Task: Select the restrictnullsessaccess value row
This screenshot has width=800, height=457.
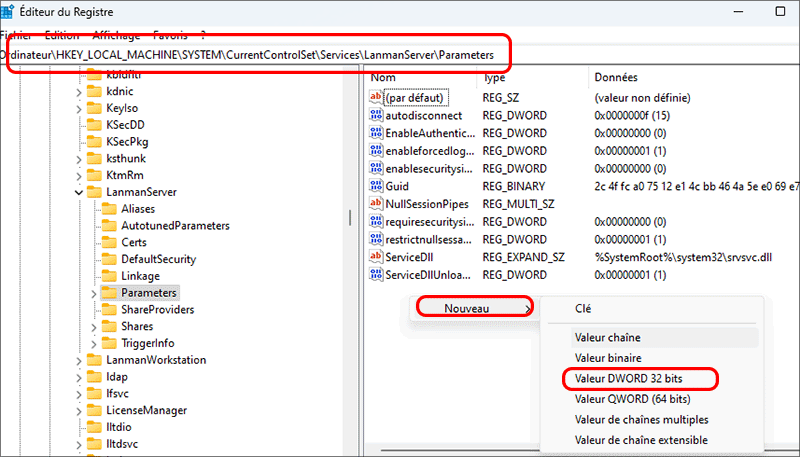Action: (x=430, y=240)
